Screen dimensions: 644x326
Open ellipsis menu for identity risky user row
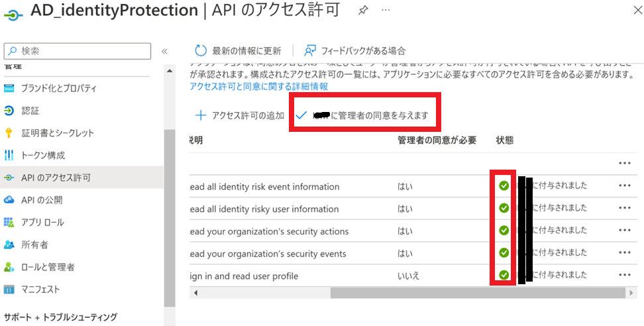tap(624, 208)
